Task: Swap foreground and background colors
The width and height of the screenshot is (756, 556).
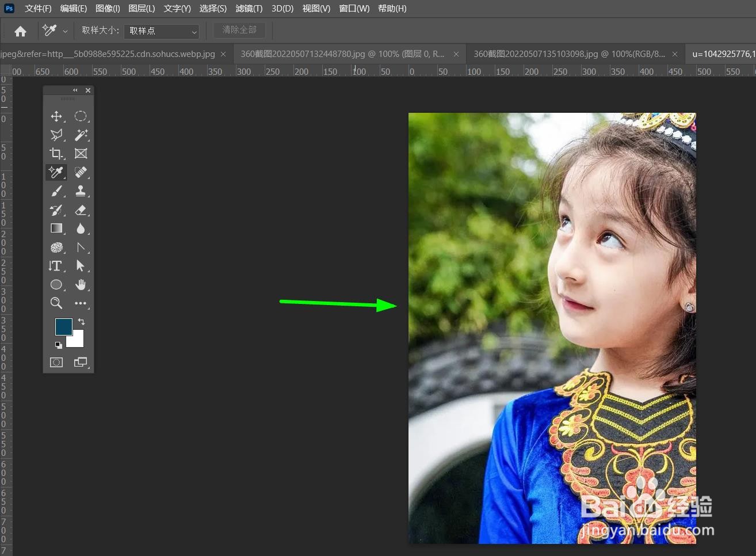Action: (x=81, y=322)
